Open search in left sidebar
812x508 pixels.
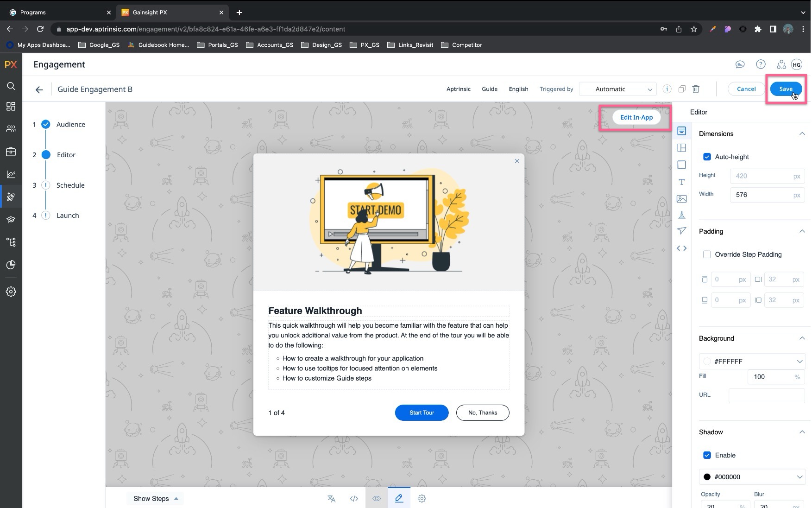click(x=11, y=86)
